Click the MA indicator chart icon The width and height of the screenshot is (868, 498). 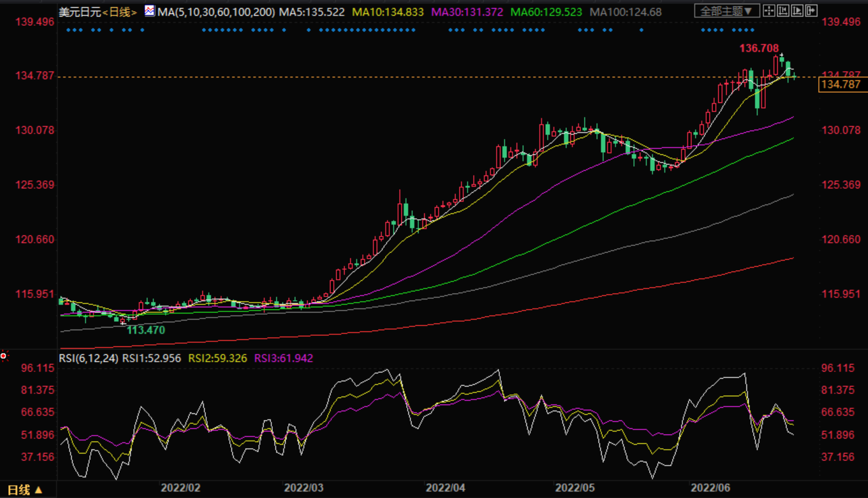point(150,11)
